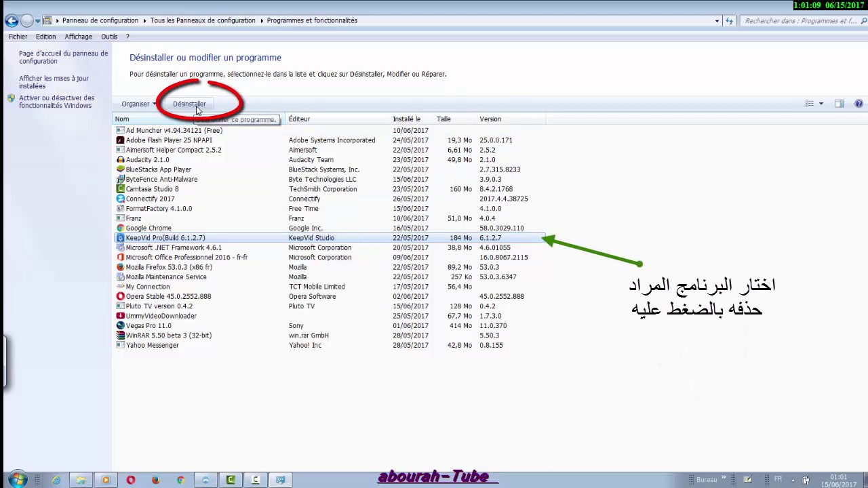This screenshot has width=868, height=488.
Task: Open Afficher les mises à jour installées
Action: tap(54, 82)
